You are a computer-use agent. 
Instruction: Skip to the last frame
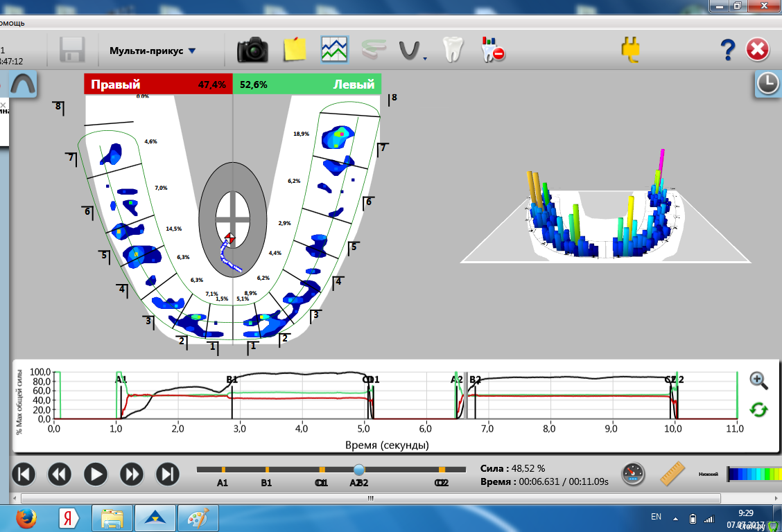[167, 475]
